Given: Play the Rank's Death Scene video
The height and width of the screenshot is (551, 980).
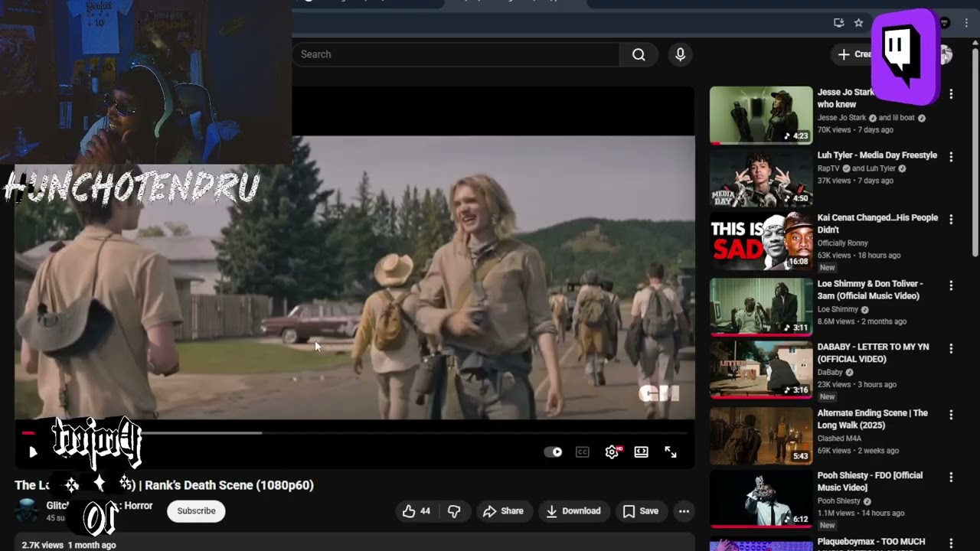Looking at the screenshot, I should (32, 452).
